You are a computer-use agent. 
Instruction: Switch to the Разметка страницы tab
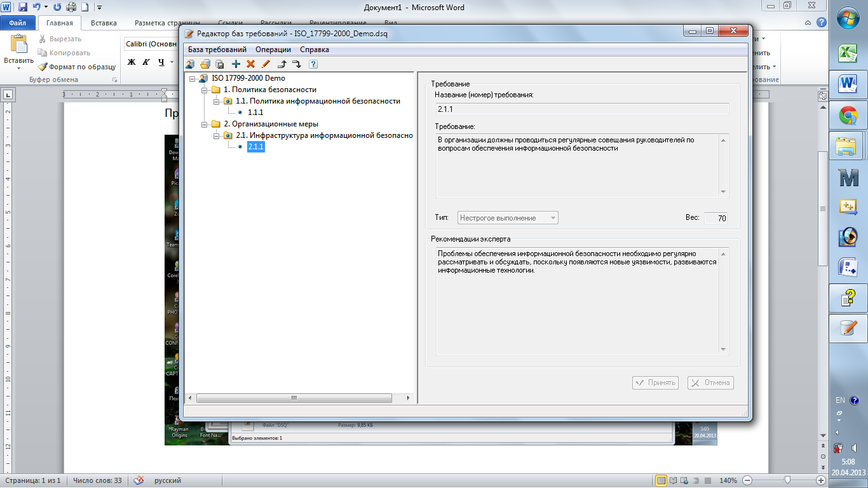click(x=168, y=24)
